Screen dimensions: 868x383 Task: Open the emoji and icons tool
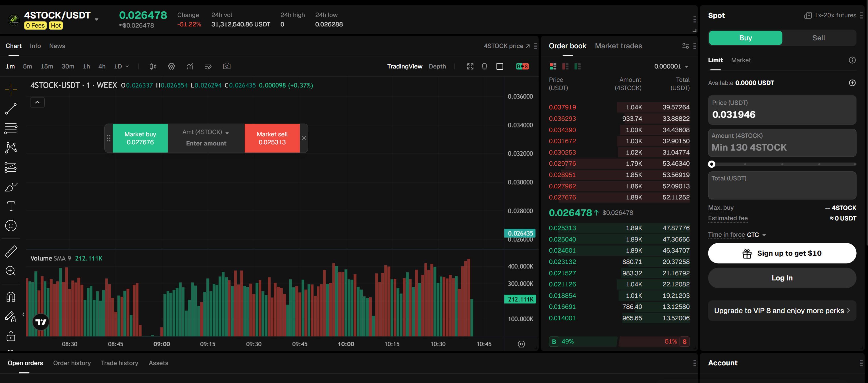pyautogui.click(x=11, y=226)
